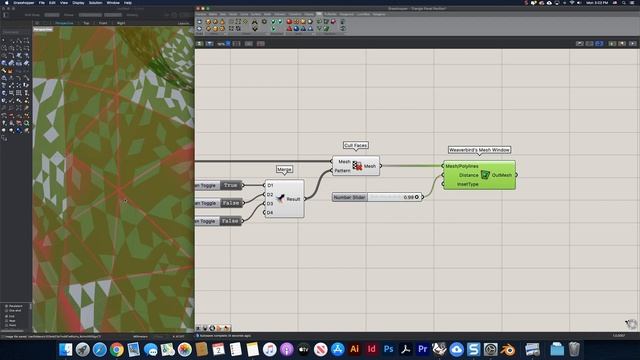640x360 pixels.
Task: Click the Pattern input of Cull Faces
Action: pos(342,171)
